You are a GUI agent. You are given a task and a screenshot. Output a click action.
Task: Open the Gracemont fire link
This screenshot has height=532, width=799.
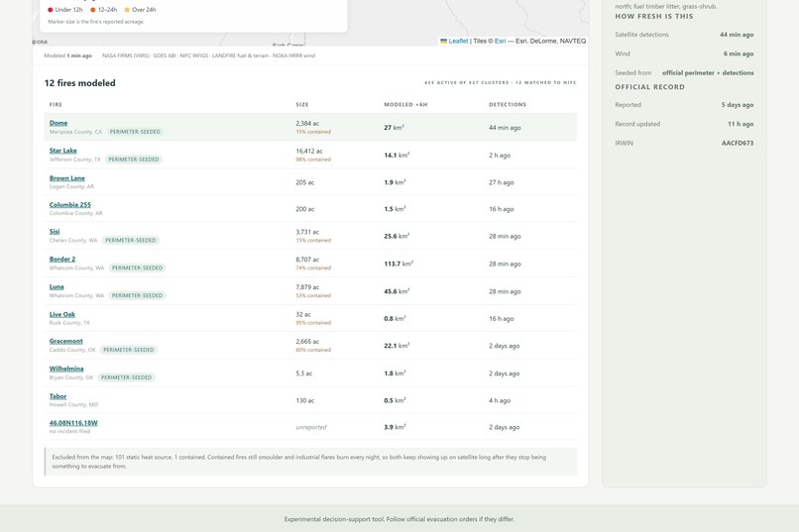click(x=65, y=341)
